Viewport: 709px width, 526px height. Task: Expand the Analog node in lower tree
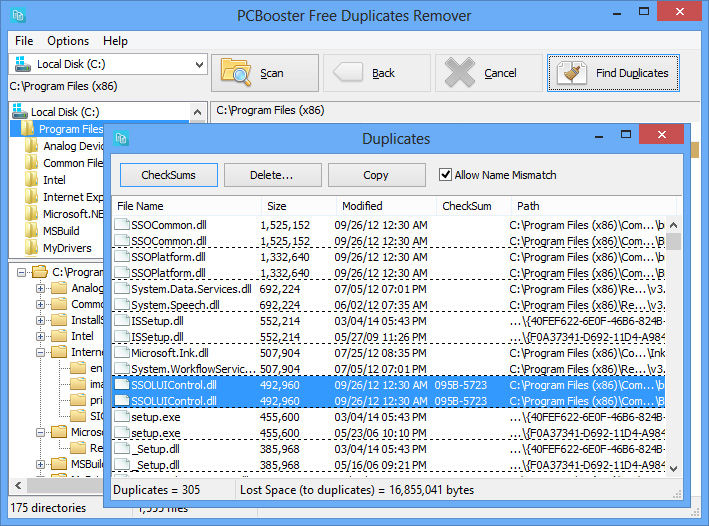[40, 289]
